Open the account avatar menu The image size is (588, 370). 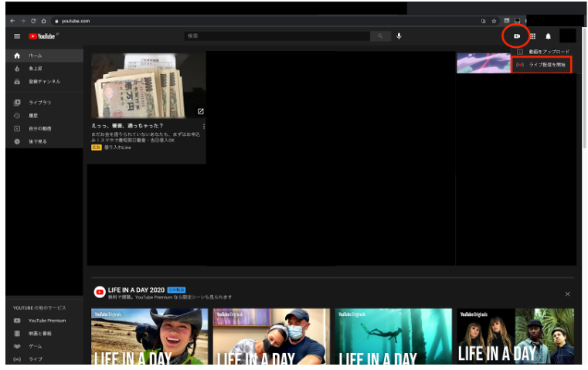pos(568,36)
